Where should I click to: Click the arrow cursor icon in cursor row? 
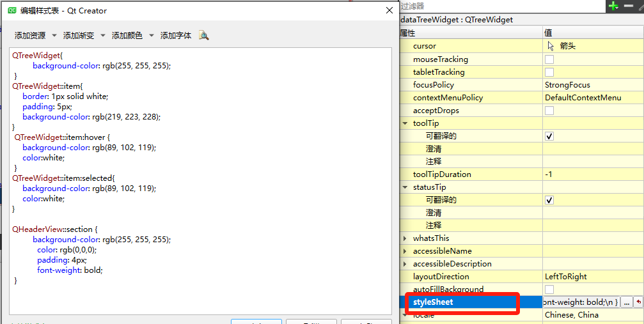(x=551, y=46)
